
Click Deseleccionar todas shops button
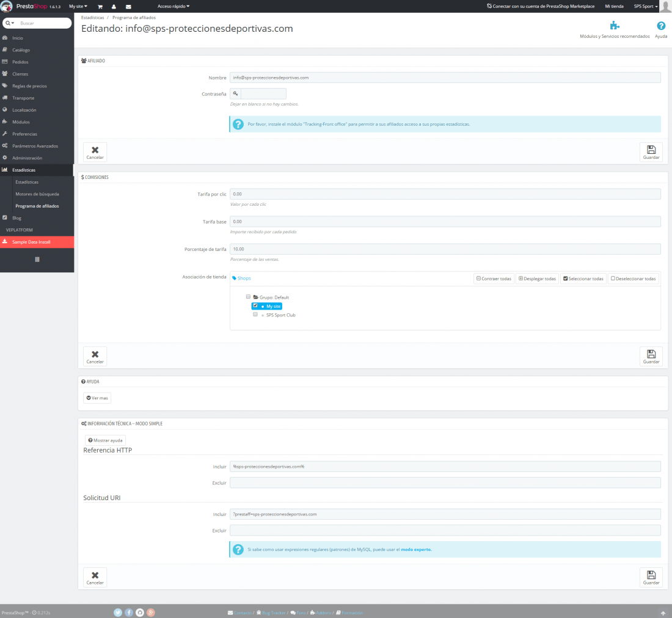point(633,279)
